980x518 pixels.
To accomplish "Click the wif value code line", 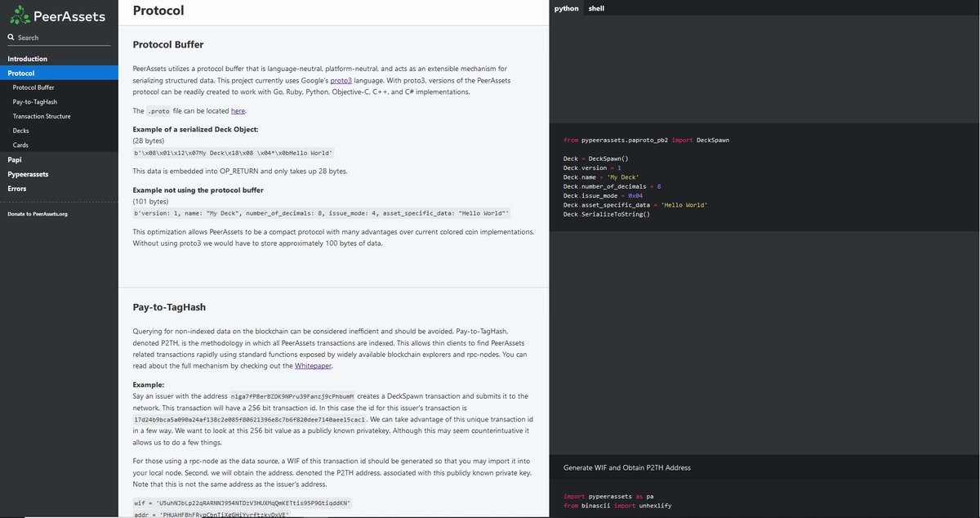I will (x=242, y=502).
